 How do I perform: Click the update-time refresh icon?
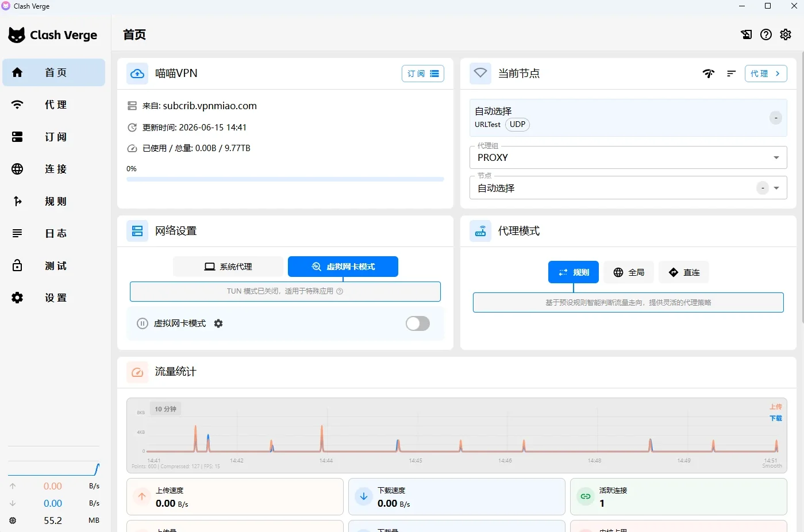click(132, 128)
